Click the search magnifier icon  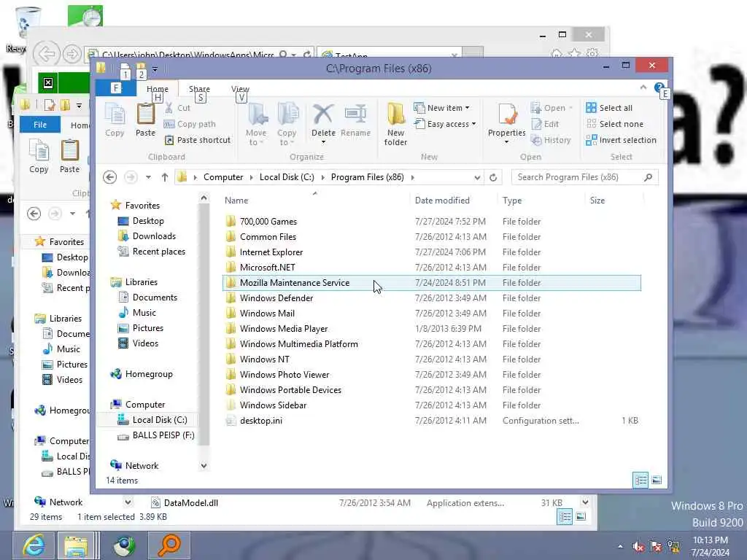[x=648, y=178]
